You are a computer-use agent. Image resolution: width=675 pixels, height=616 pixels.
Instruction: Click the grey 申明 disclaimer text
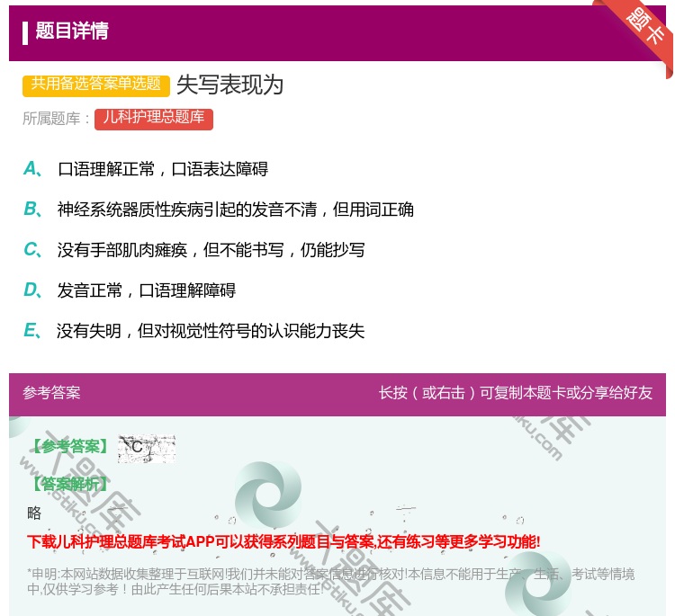330,582
